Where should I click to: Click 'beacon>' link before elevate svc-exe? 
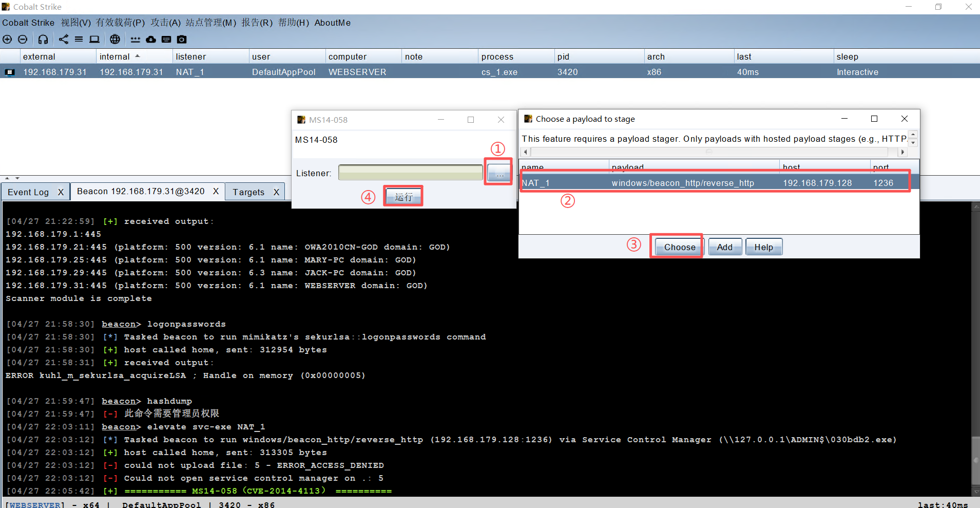[x=121, y=427]
